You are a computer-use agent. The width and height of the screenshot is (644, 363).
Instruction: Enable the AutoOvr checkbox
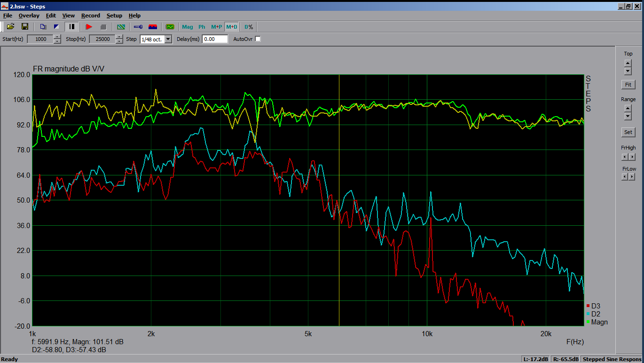258,39
